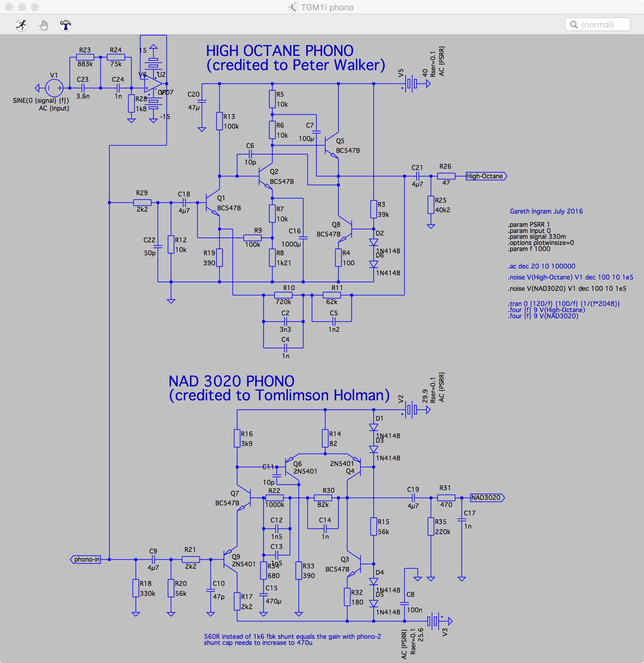Select transistor Q2 BC547B symbol
The height and width of the screenshot is (663, 644).
(x=265, y=176)
